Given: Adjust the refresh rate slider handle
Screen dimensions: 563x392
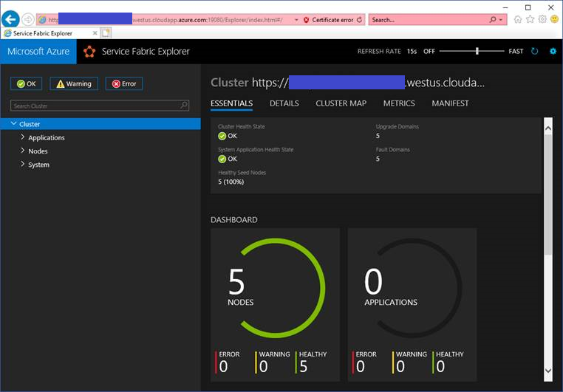Looking at the screenshot, I should tap(477, 51).
